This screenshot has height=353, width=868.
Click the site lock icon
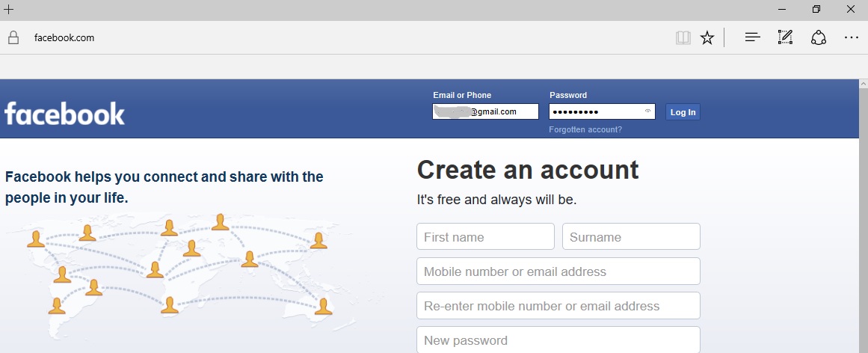13,37
